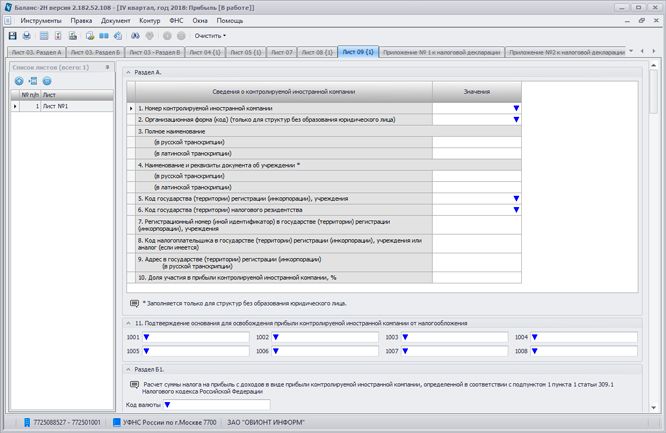Click row '9. Адрес в государстве (территории) регистрации'

coord(284,263)
